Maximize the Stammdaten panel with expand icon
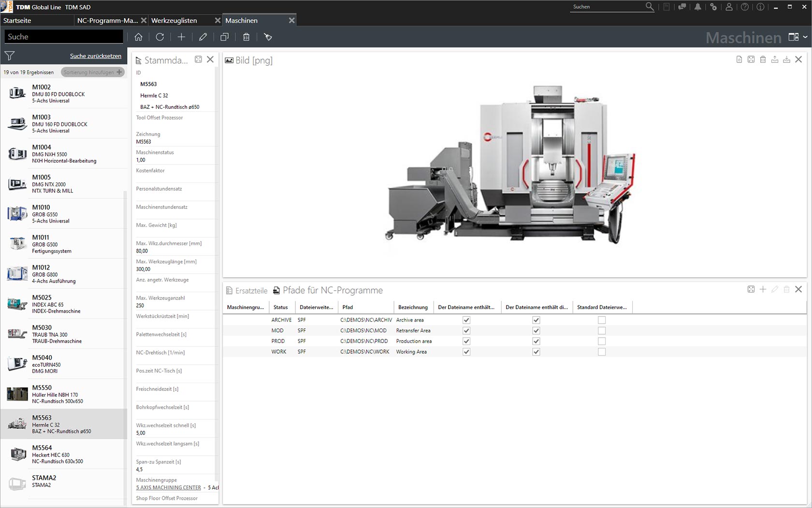 (x=198, y=60)
